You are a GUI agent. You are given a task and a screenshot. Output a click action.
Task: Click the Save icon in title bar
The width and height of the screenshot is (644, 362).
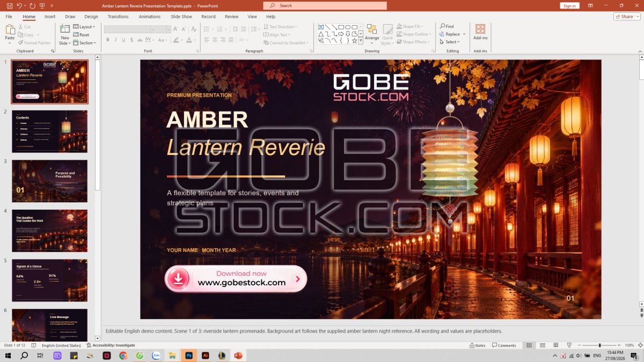pyautogui.click(x=10, y=5)
